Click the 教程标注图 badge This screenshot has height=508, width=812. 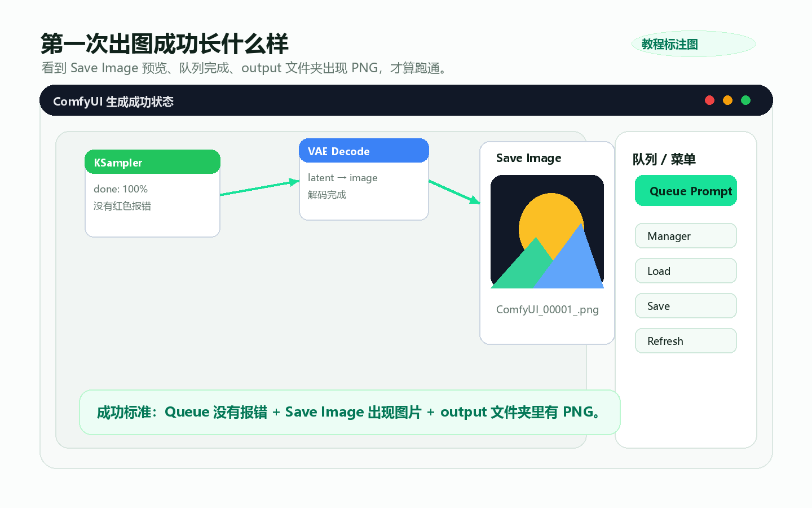tap(694, 44)
